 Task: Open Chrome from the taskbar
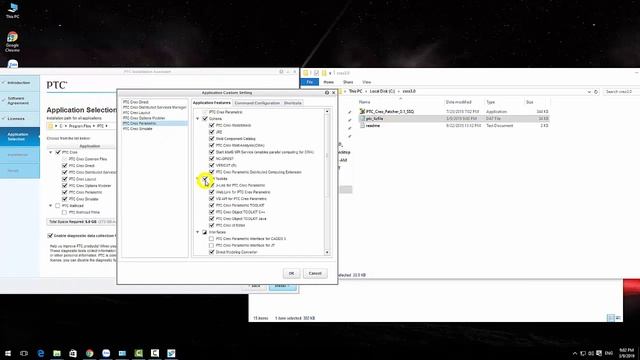(89, 353)
